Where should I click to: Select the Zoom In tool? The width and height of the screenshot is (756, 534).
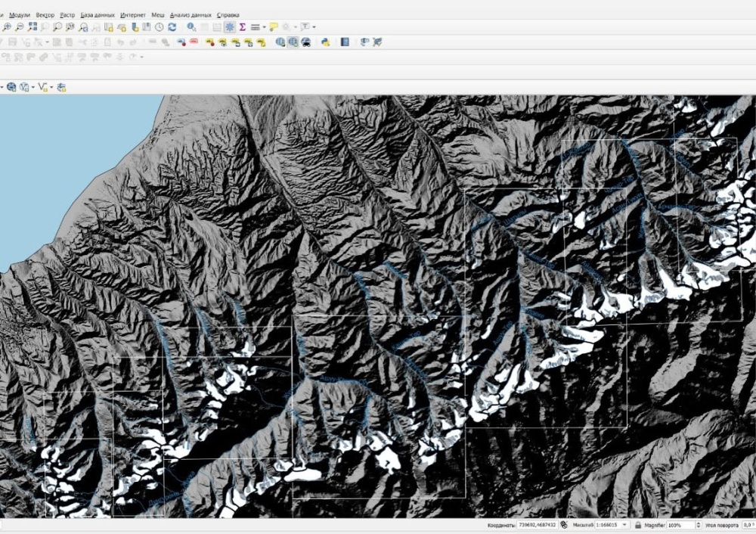coord(7,27)
